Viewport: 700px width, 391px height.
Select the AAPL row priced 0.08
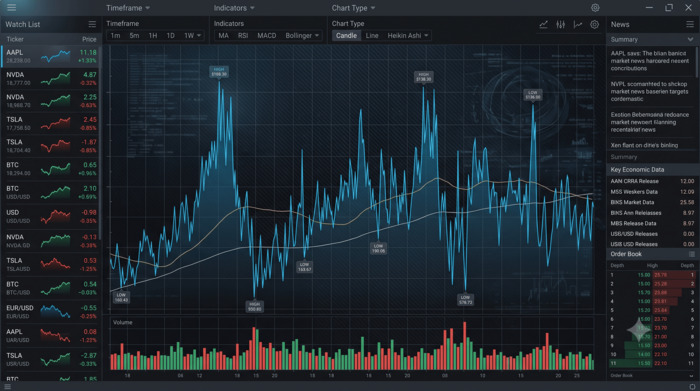[x=50, y=335]
